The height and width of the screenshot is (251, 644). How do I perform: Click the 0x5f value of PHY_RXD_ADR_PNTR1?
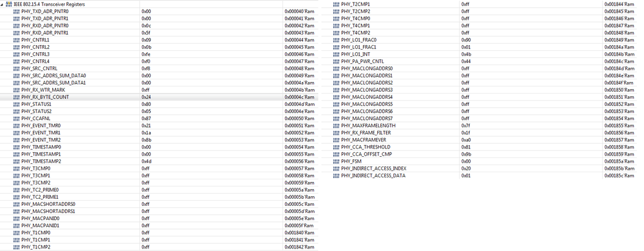[146, 33]
